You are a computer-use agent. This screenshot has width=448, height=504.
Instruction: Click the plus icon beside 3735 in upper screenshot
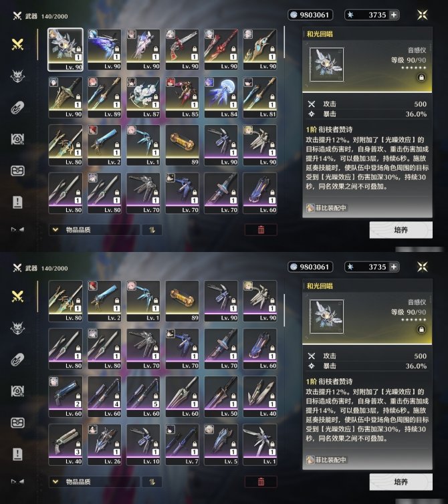[394, 15]
